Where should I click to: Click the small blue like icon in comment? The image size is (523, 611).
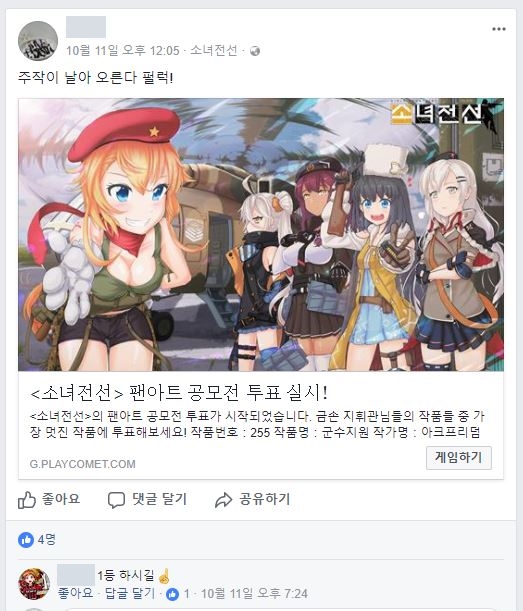(x=172, y=594)
